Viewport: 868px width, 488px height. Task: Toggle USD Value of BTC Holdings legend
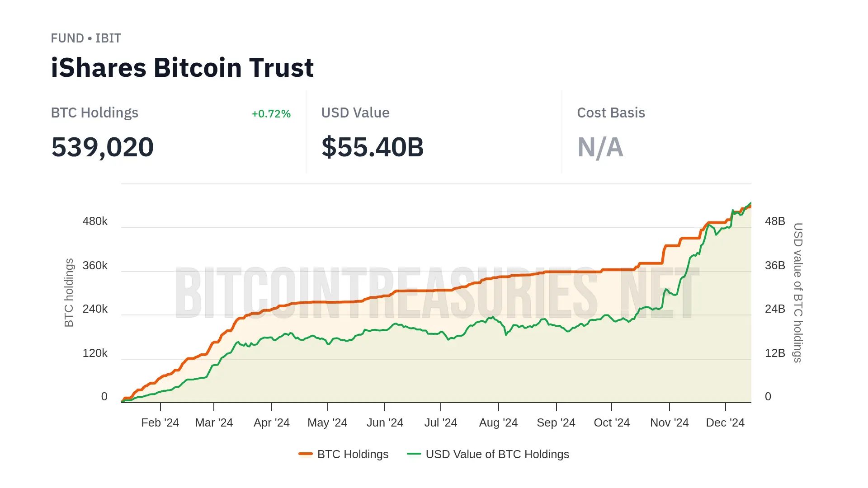click(497, 454)
